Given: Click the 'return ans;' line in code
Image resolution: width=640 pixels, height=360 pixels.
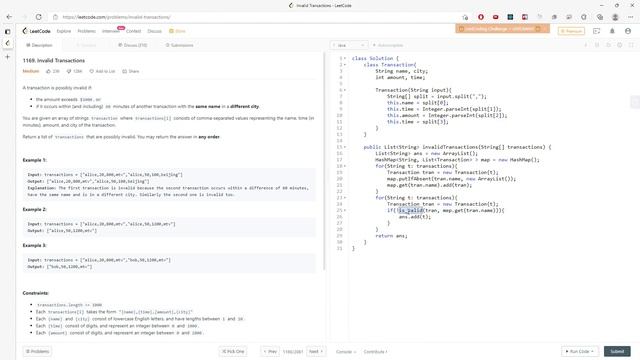Looking at the screenshot, I should tap(391, 236).
